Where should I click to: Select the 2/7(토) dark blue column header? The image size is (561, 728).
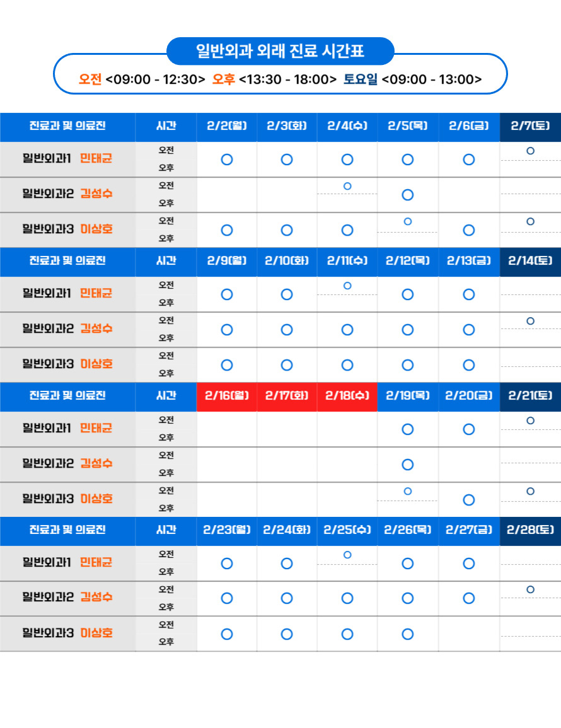click(530, 126)
